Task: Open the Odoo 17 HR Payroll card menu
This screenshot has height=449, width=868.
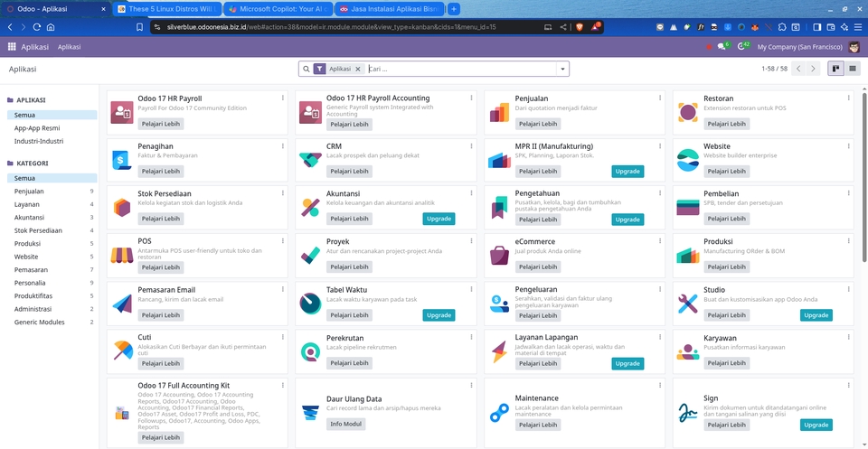Action: click(x=282, y=98)
